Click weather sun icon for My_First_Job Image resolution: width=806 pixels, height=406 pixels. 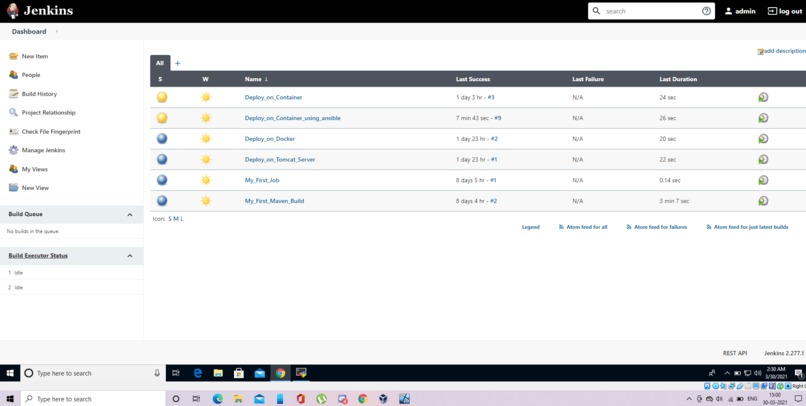coord(206,180)
